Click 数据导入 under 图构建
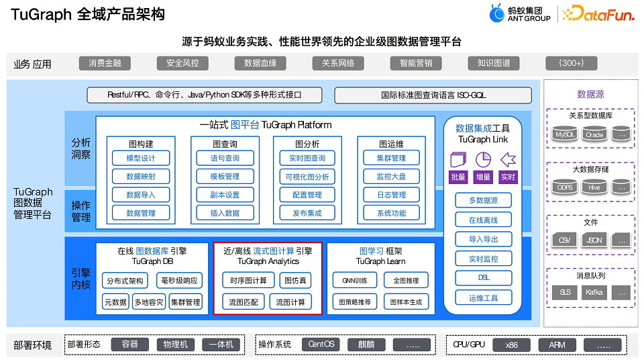The width and height of the screenshot is (644, 362). click(x=141, y=195)
